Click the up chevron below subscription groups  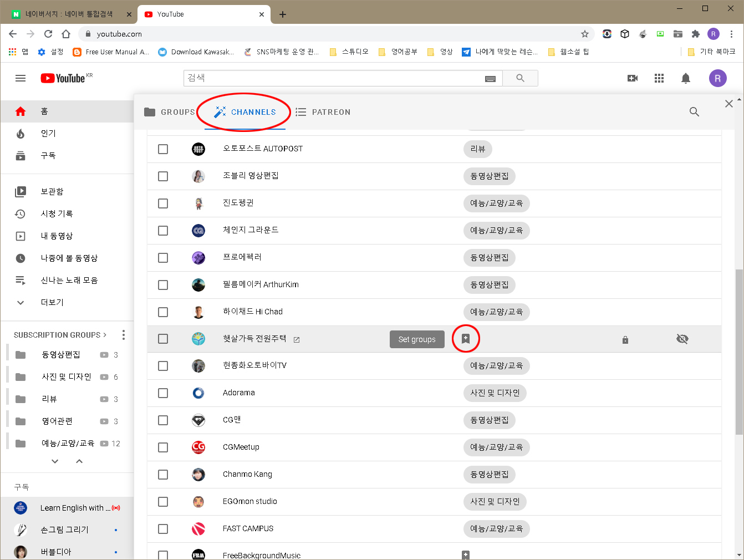79,461
